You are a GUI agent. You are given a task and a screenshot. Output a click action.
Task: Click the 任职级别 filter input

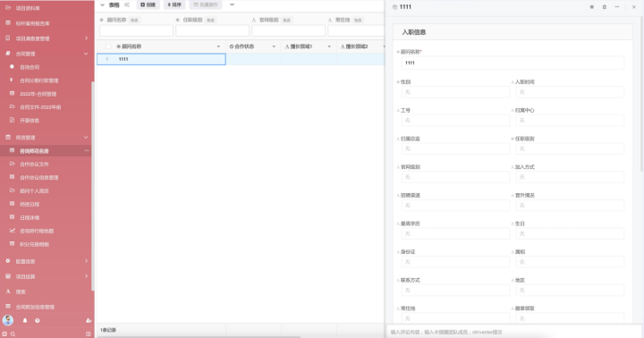pyautogui.click(x=212, y=30)
